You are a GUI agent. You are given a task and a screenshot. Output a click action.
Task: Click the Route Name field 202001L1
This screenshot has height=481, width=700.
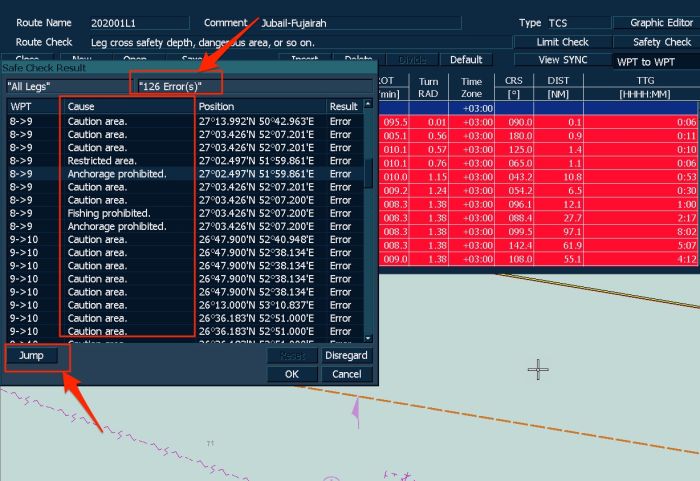coord(137,23)
